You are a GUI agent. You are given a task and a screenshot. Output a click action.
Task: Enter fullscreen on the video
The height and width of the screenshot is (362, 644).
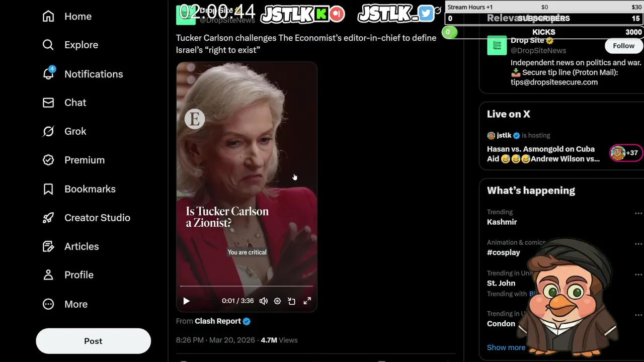coord(307,301)
